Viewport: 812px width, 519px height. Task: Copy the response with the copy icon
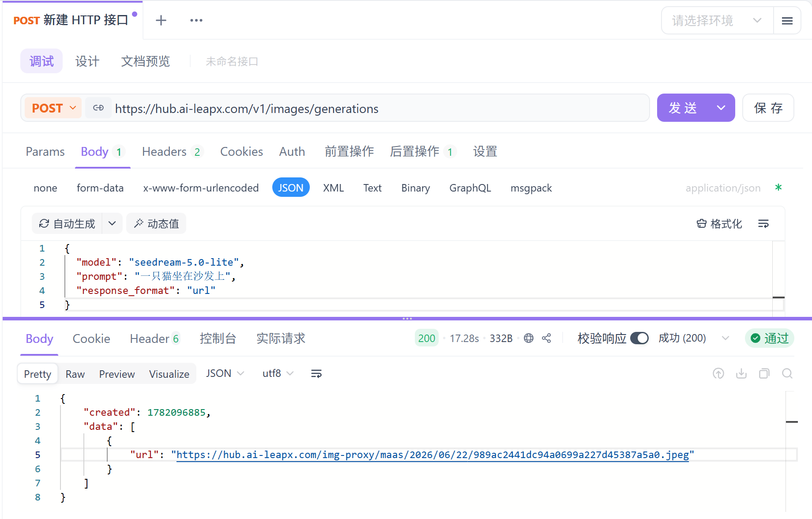click(764, 374)
